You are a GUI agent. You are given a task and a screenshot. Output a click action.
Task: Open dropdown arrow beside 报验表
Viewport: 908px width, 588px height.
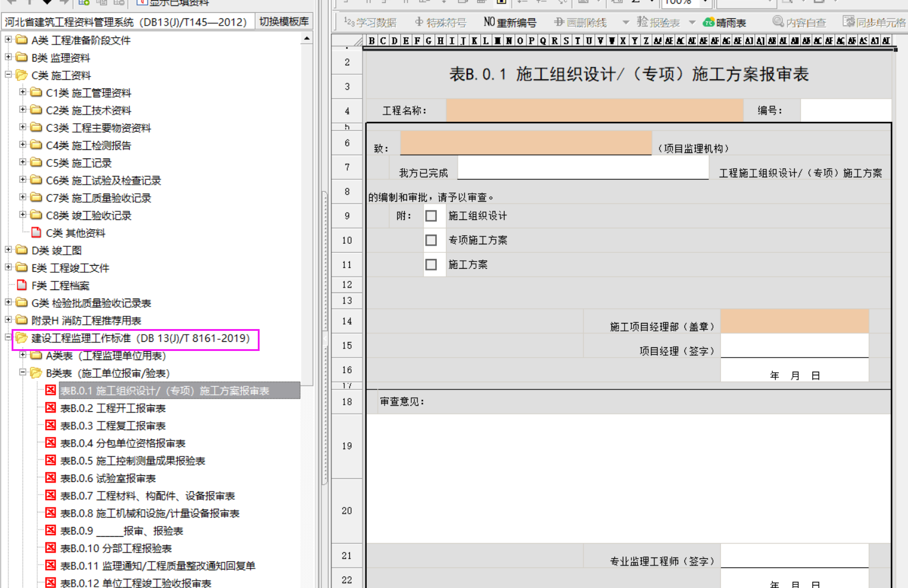click(x=692, y=23)
